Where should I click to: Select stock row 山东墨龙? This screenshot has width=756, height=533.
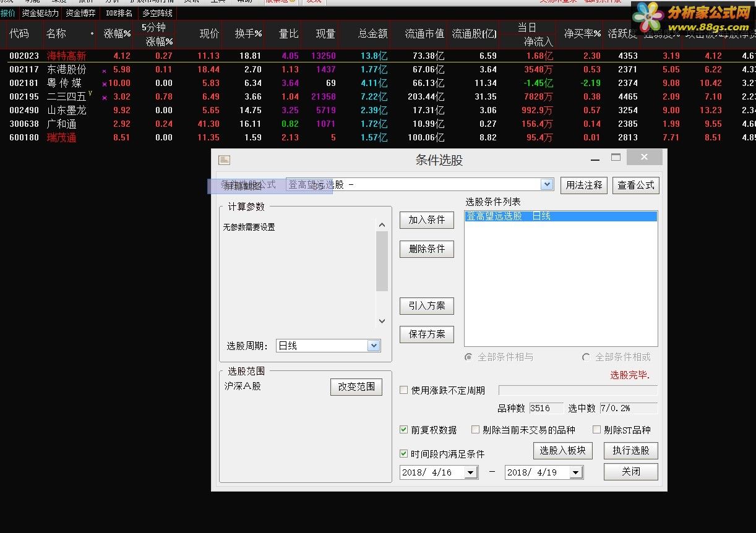point(378,110)
